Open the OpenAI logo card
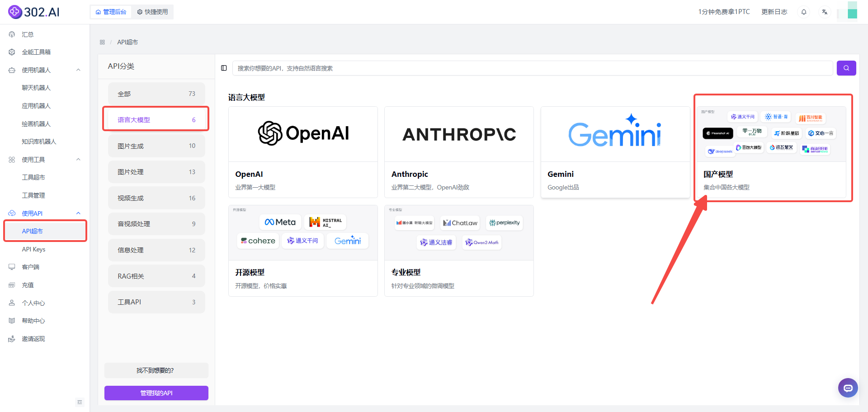The height and width of the screenshot is (412, 868). click(x=303, y=152)
